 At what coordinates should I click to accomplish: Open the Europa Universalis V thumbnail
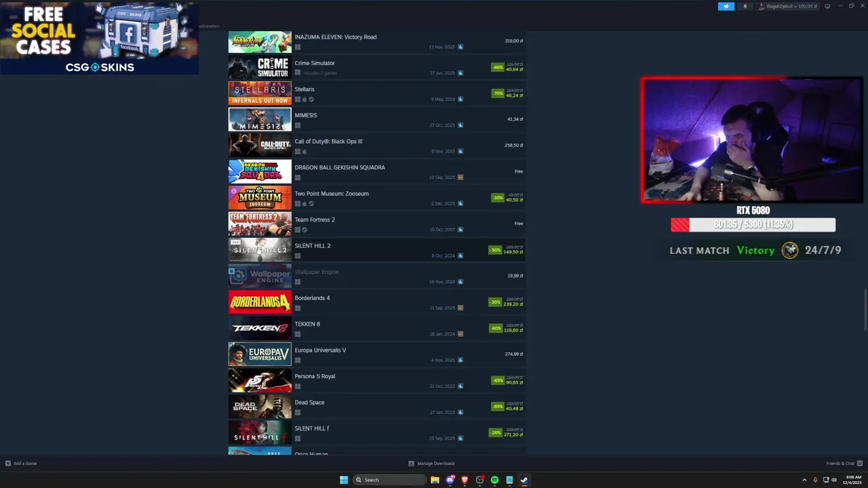click(x=260, y=354)
